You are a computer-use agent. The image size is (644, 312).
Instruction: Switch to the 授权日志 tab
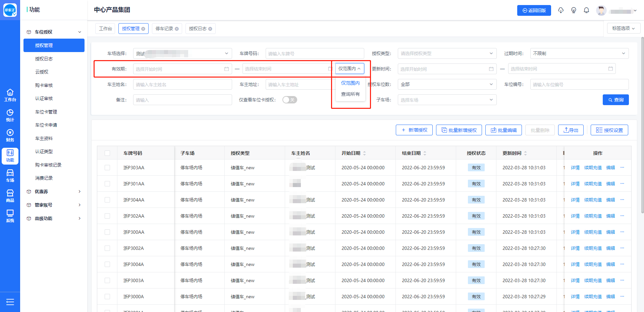(198, 29)
